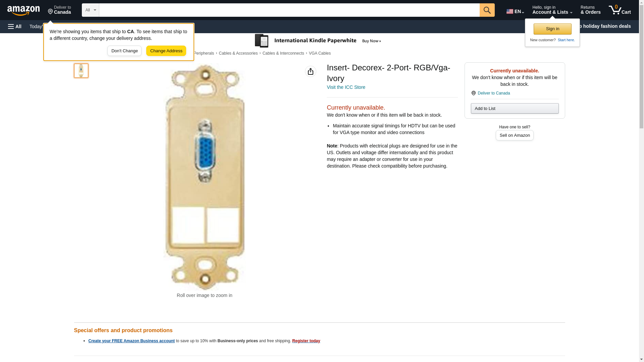The image size is (644, 362).
Task: Open Returns & Orders
Action: tap(590, 10)
